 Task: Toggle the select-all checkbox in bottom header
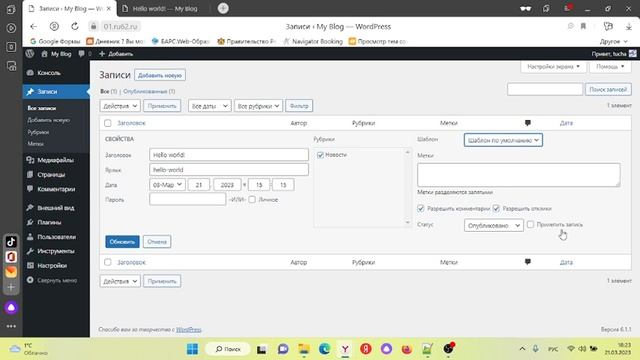[108, 262]
